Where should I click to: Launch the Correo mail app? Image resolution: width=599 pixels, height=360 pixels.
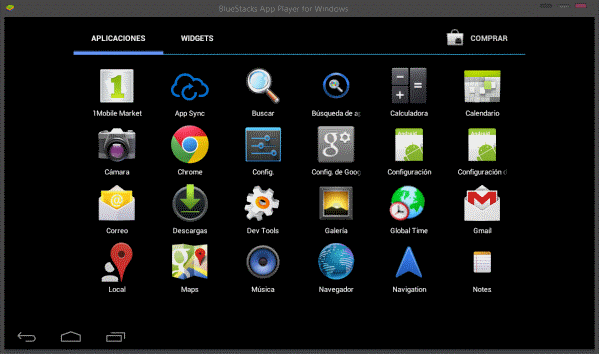click(117, 203)
